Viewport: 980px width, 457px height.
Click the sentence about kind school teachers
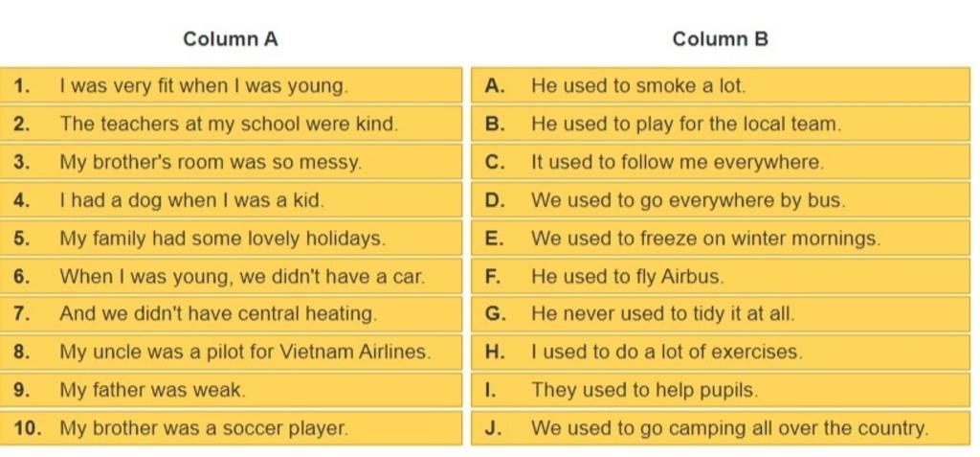pos(231,124)
